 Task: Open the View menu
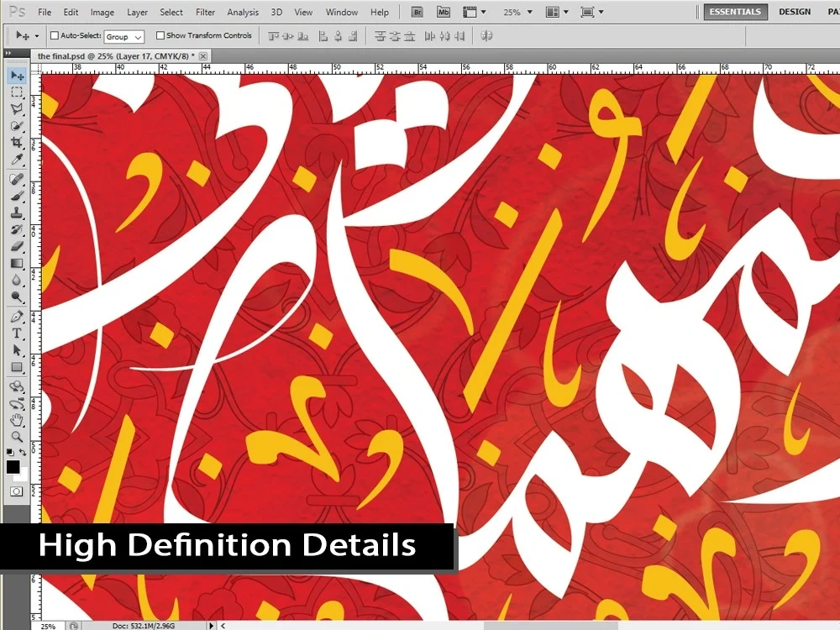tap(303, 12)
